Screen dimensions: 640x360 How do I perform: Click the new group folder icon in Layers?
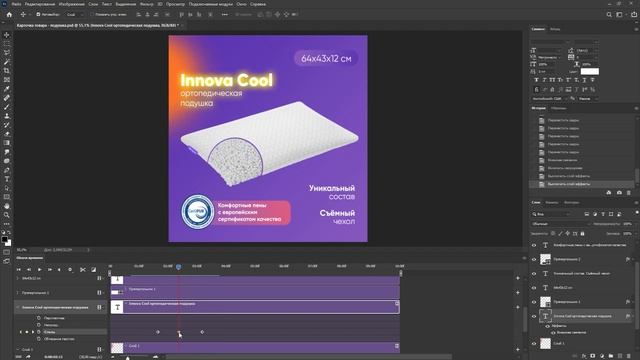point(611,356)
